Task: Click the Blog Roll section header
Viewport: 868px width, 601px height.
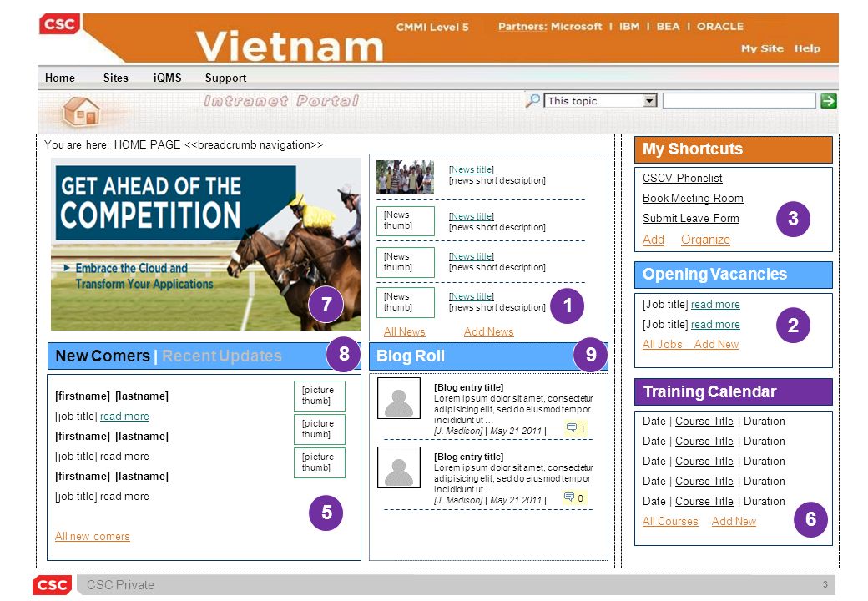Action: [x=488, y=356]
